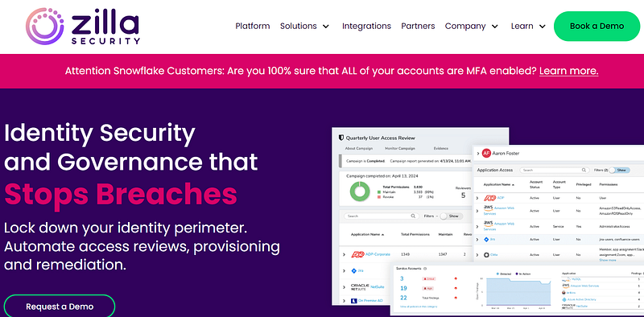Viewport: 644px width, 317px height.
Task: Switch to the Evidence tab
Action: [440, 148]
